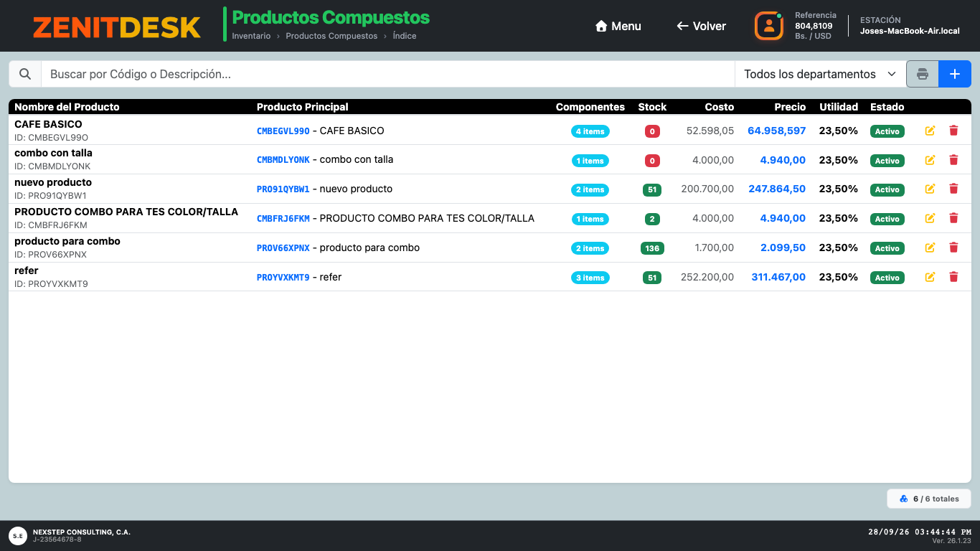
Task: Click the NEXSTEP CONSULTING, C.A. footer label
Action: 82,532
